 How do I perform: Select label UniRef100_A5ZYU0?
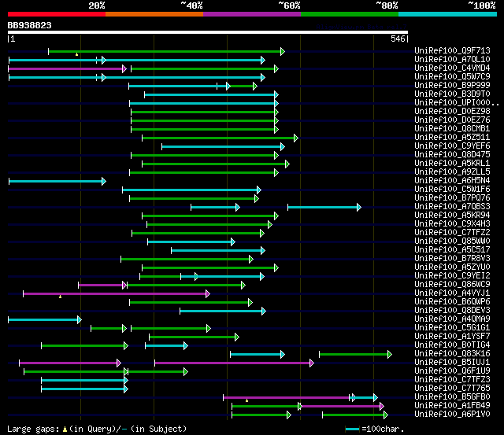[x=452, y=267]
